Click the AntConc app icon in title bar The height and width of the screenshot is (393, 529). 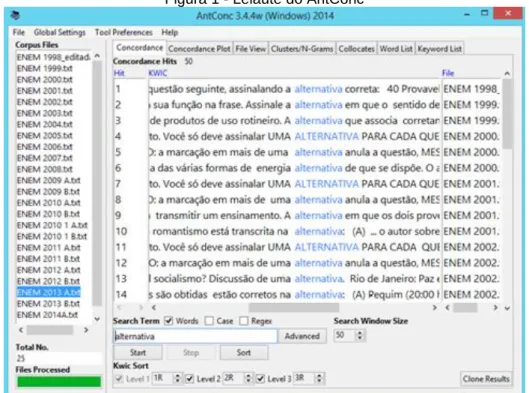15,15
